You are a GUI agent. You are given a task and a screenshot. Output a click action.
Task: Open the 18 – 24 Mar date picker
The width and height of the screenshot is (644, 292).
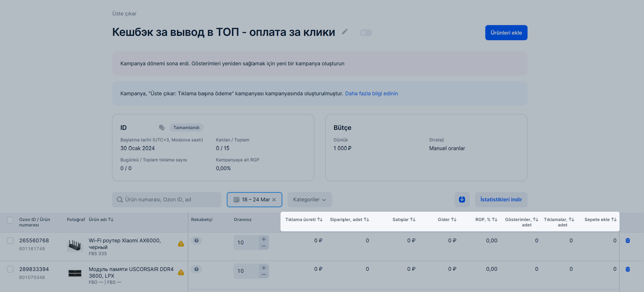coord(254,199)
